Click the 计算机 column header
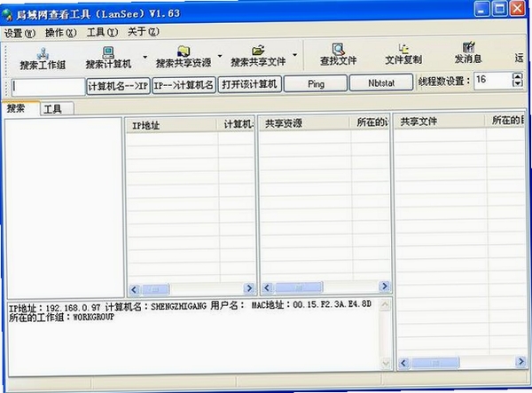The height and width of the screenshot is (393, 532). pyautogui.click(x=236, y=124)
